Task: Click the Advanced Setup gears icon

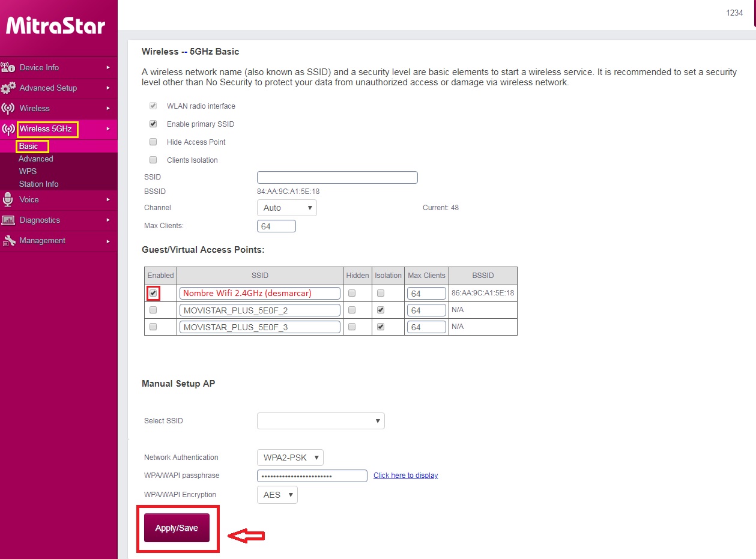Action: coord(8,88)
